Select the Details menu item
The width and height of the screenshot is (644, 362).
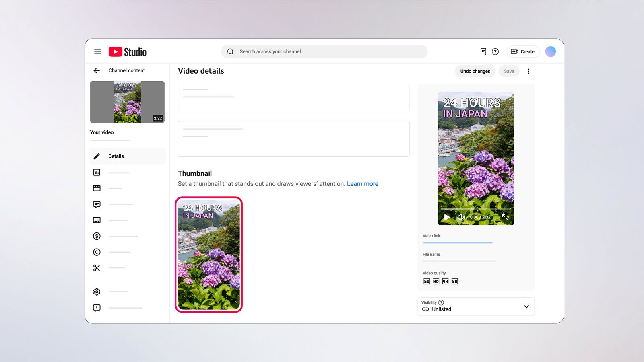(127, 156)
